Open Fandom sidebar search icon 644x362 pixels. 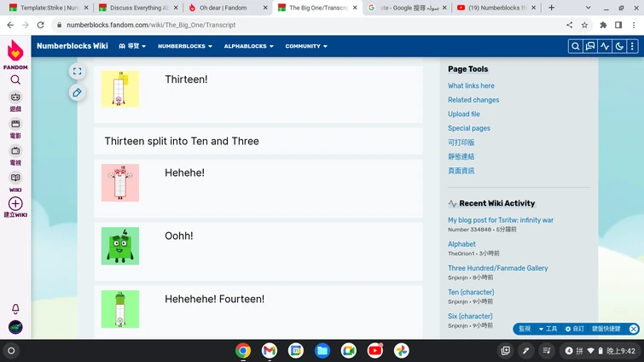15,79
